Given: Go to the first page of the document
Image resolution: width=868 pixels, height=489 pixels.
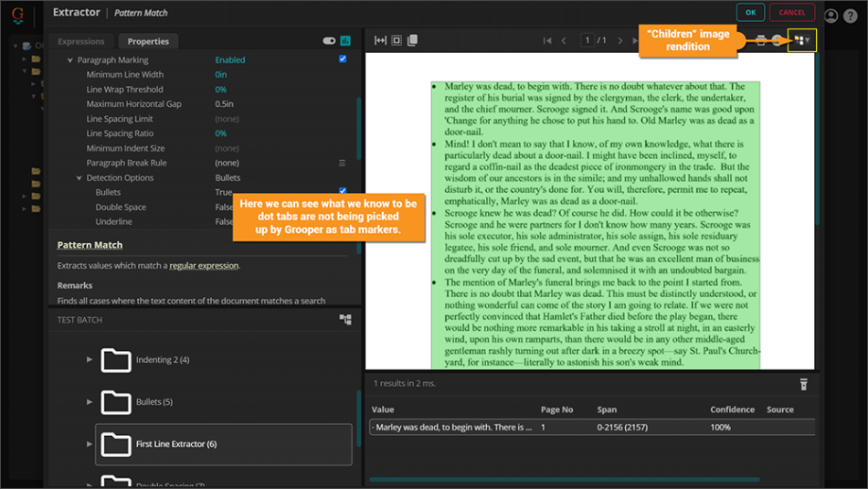Looking at the screenshot, I should pos(547,40).
